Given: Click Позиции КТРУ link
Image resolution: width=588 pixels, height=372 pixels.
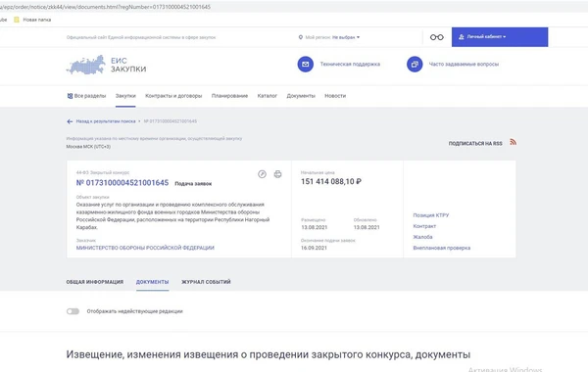Looking at the screenshot, I should tap(431, 215).
